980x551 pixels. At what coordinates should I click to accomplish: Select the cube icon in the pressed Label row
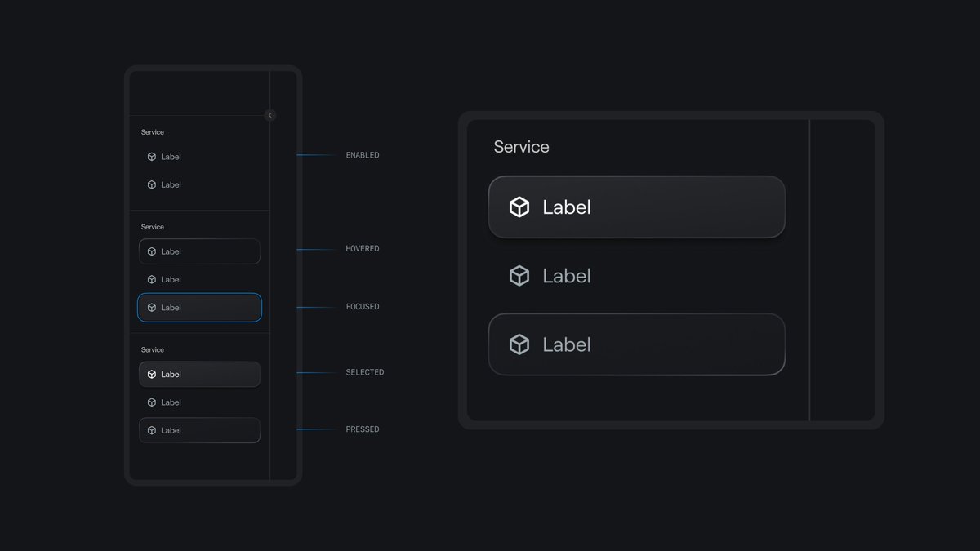152,430
